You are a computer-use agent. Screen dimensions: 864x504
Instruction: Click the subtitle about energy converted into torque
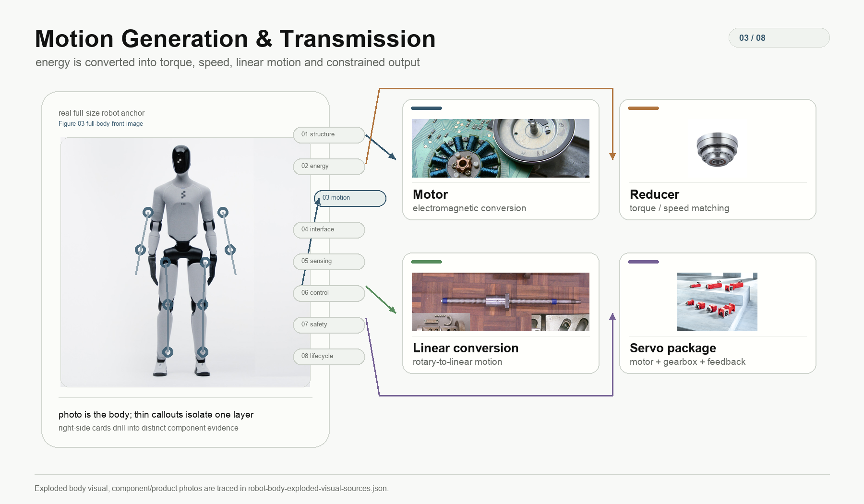(x=228, y=63)
